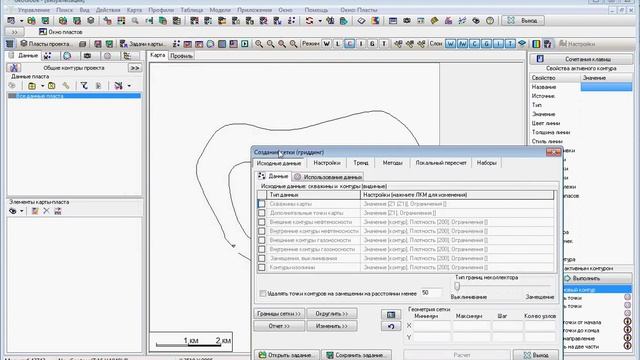The height and width of the screenshot is (360, 640).
Task: Open dropdown arrow next to red refresh icon
Action: coord(320,20)
